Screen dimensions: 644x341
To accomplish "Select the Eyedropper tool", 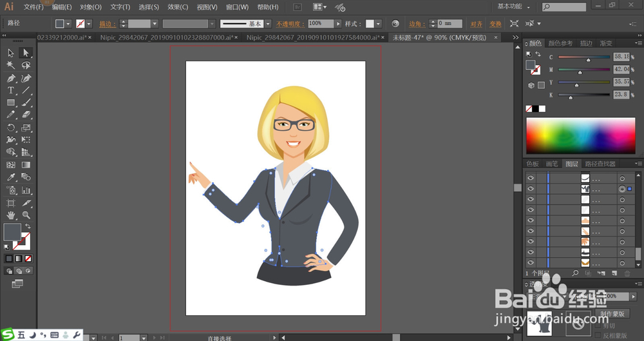I will (x=11, y=177).
